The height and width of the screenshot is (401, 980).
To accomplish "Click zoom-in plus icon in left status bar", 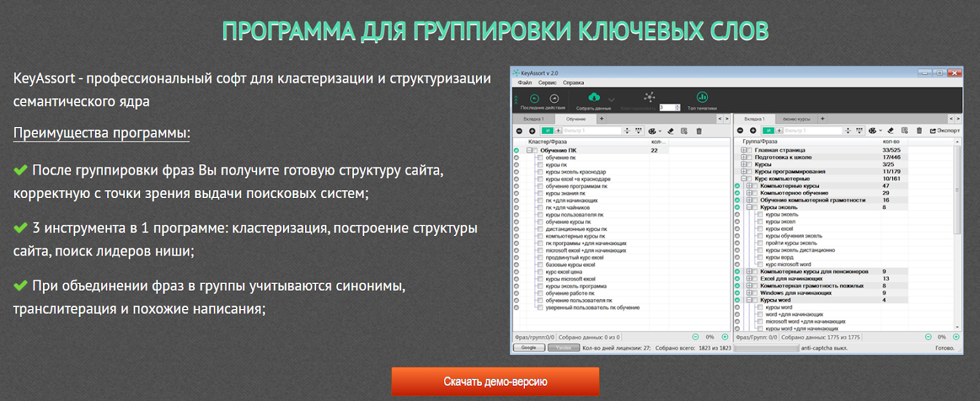I will pos(725,337).
